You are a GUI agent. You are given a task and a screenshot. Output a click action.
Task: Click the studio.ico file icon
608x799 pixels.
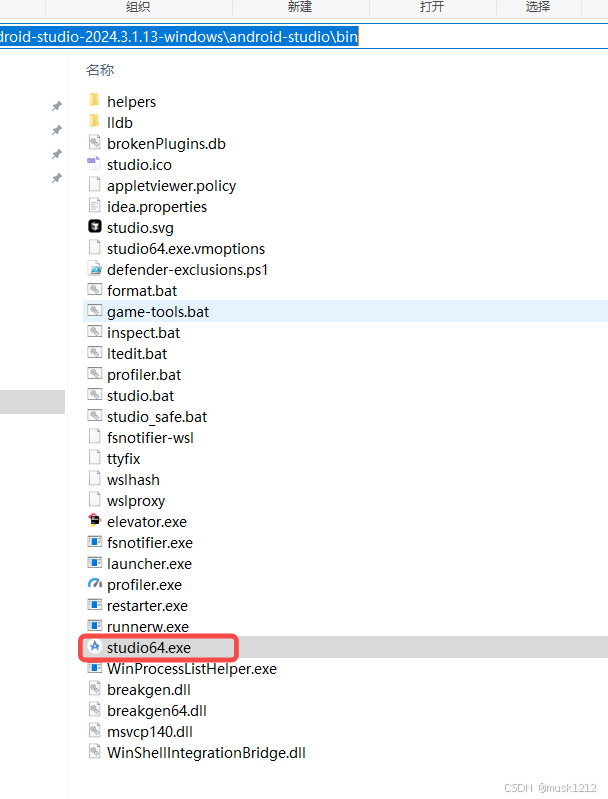pos(94,164)
